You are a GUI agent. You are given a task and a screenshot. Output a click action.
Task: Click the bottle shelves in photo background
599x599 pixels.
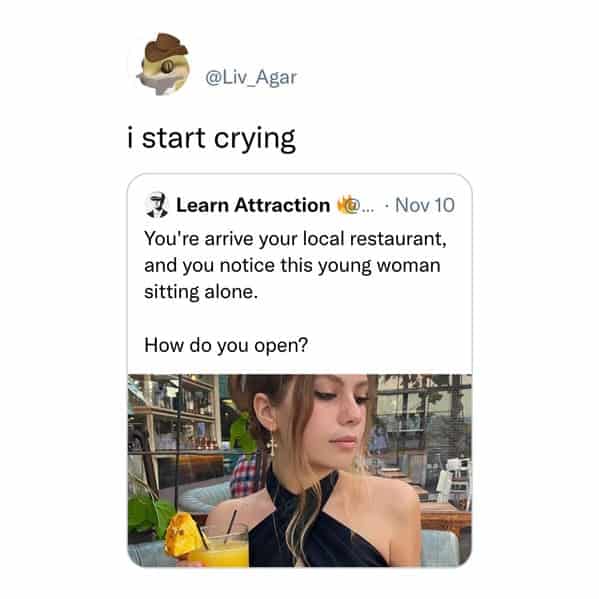point(174,416)
